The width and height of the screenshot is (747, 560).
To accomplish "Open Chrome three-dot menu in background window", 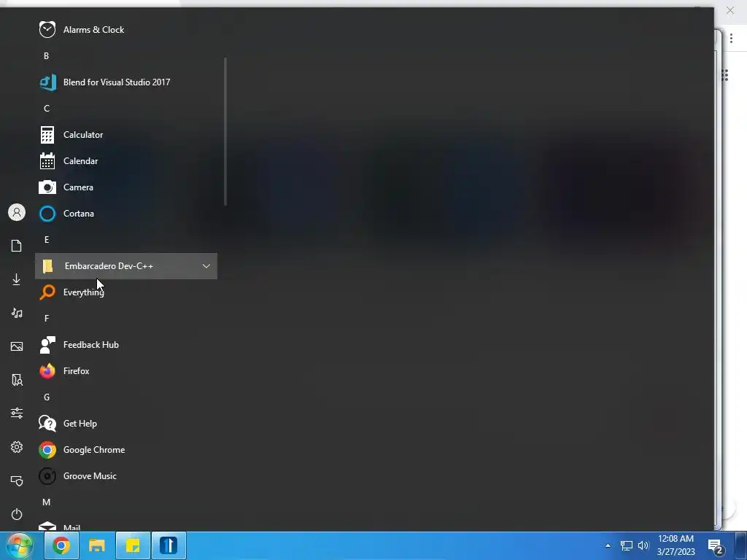I will click(731, 39).
